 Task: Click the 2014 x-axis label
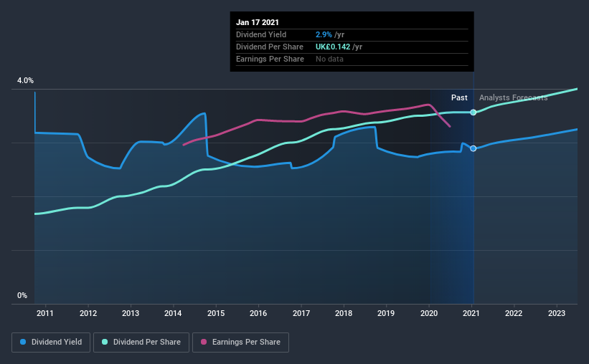click(x=173, y=313)
